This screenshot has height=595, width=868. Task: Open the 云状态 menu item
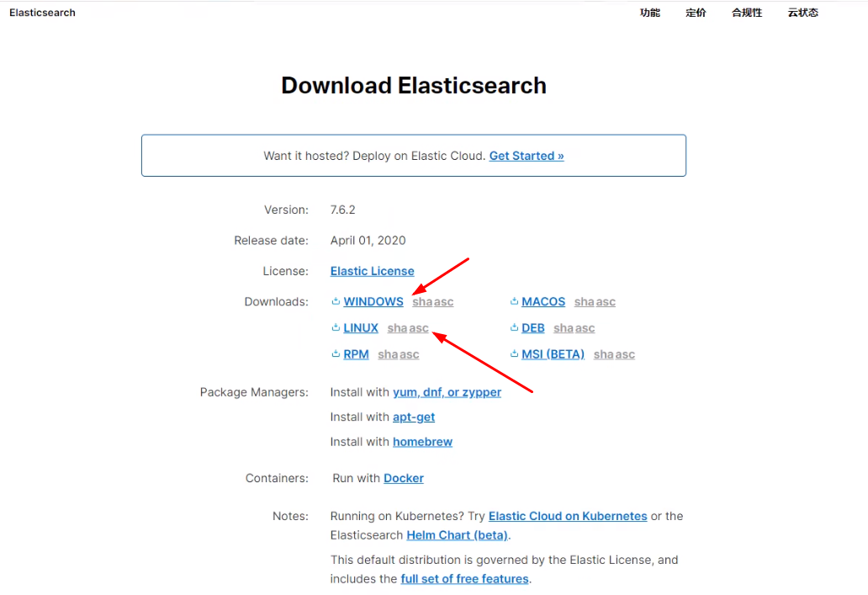tap(802, 13)
